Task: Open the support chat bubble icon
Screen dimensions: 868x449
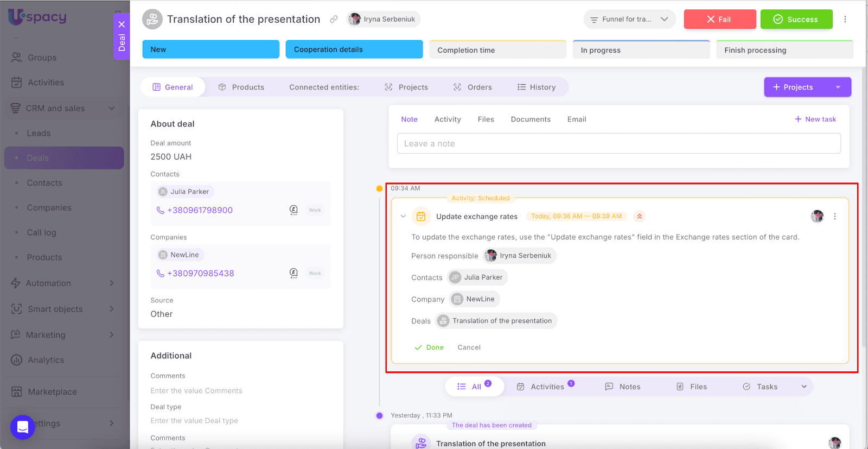Action: click(x=22, y=427)
